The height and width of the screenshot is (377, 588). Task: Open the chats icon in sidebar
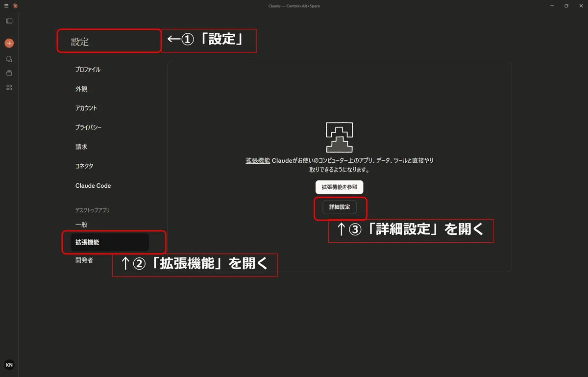coord(9,59)
